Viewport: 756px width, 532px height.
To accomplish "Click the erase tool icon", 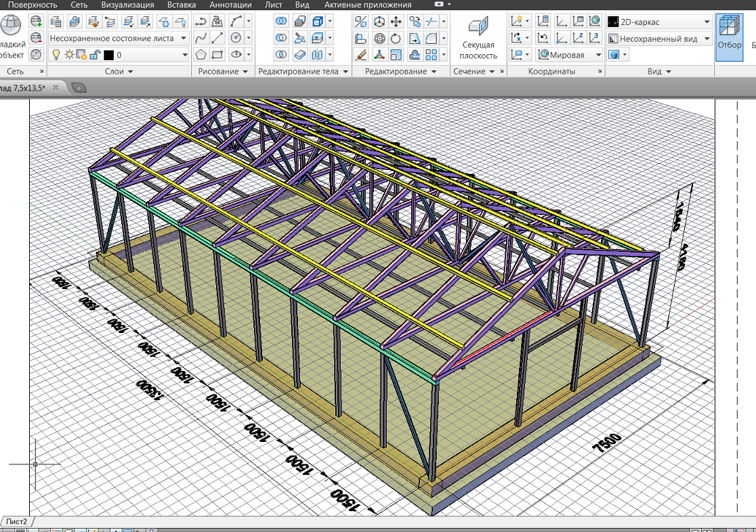I will pyautogui.click(x=360, y=54).
